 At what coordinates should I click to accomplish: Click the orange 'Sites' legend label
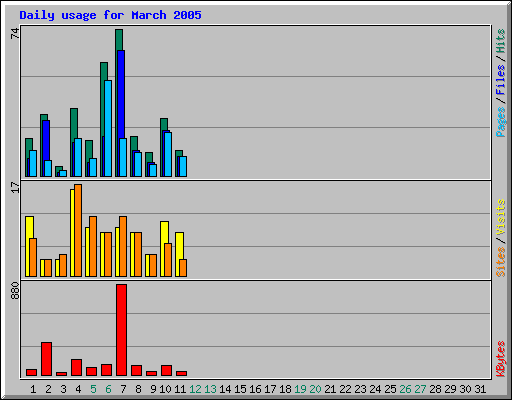pos(500,262)
